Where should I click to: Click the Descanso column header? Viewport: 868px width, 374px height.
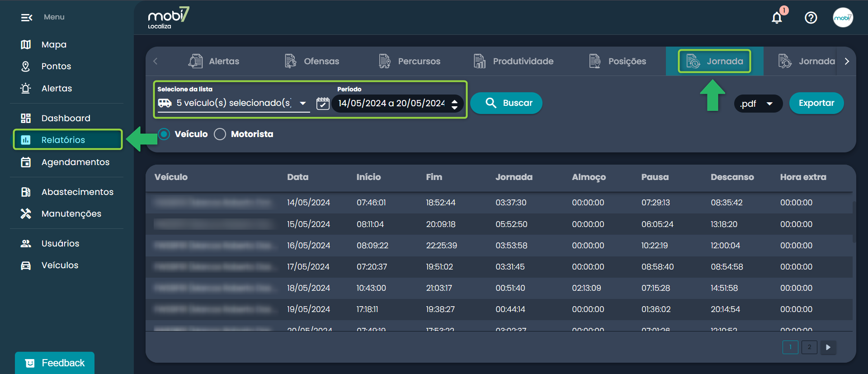[732, 177]
